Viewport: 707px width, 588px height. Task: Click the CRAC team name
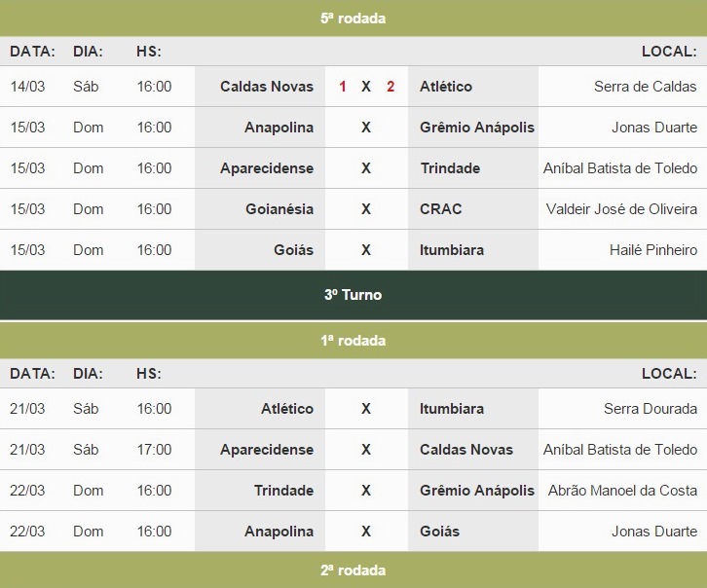[x=441, y=209]
